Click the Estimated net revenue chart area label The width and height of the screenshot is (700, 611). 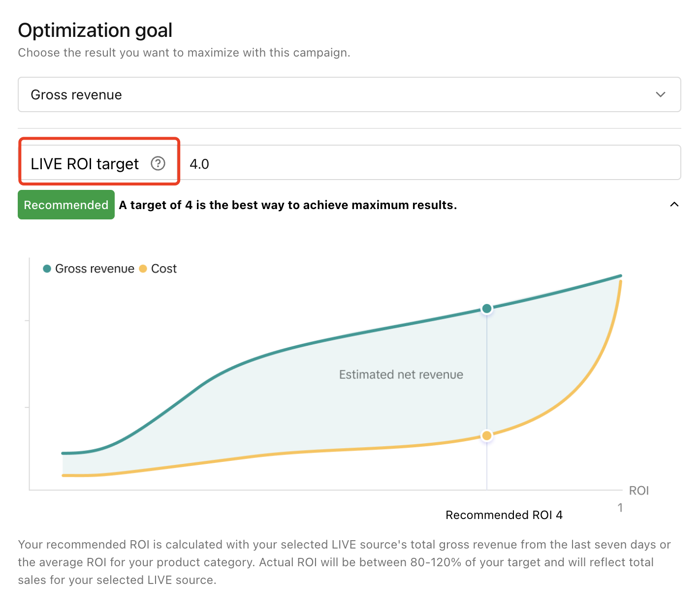pyautogui.click(x=401, y=375)
